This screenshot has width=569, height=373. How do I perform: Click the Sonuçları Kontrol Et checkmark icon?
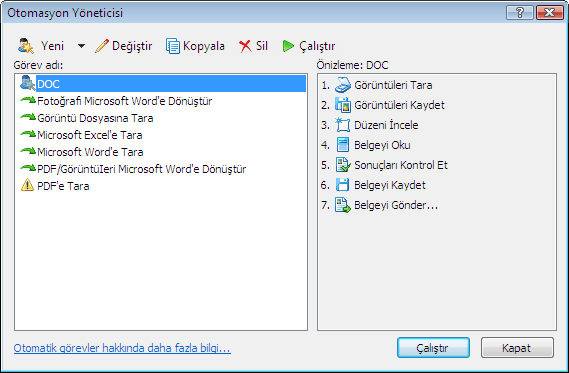pyautogui.click(x=343, y=165)
